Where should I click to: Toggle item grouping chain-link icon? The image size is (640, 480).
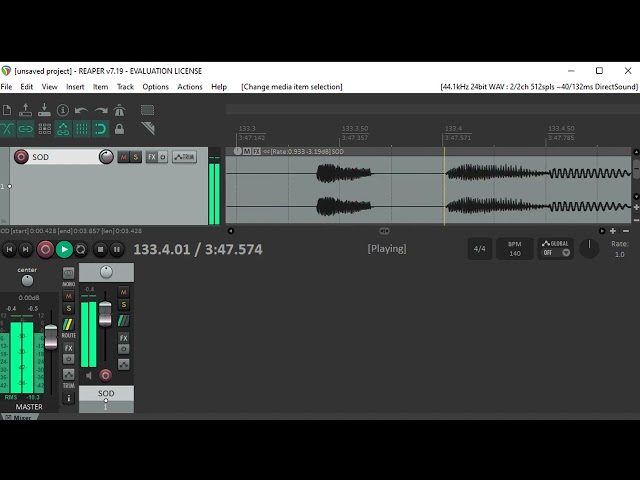point(25,129)
